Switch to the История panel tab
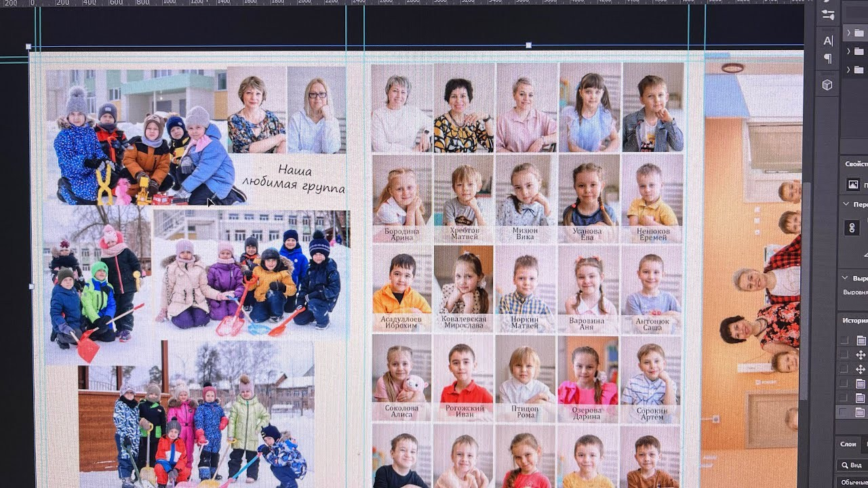Image resolution: width=868 pixels, height=488 pixels. tap(855, 320)
